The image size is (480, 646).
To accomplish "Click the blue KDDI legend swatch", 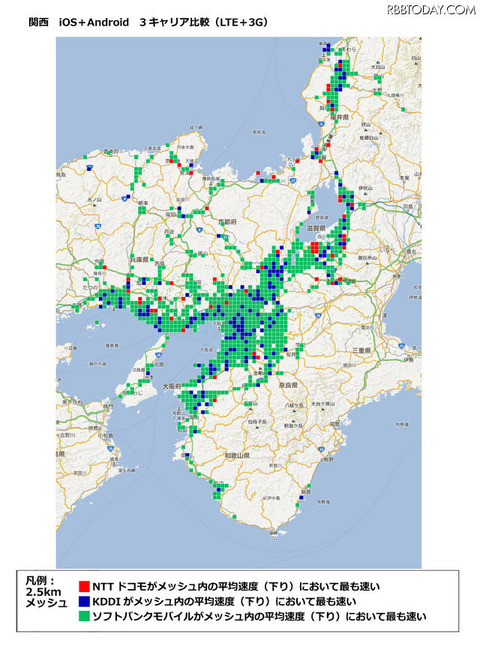I will tap(84, 601).
